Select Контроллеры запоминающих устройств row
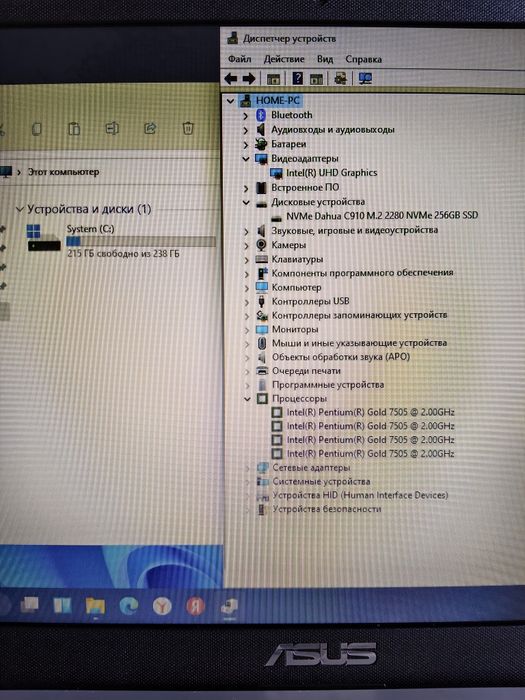 [x=359, y=315]
